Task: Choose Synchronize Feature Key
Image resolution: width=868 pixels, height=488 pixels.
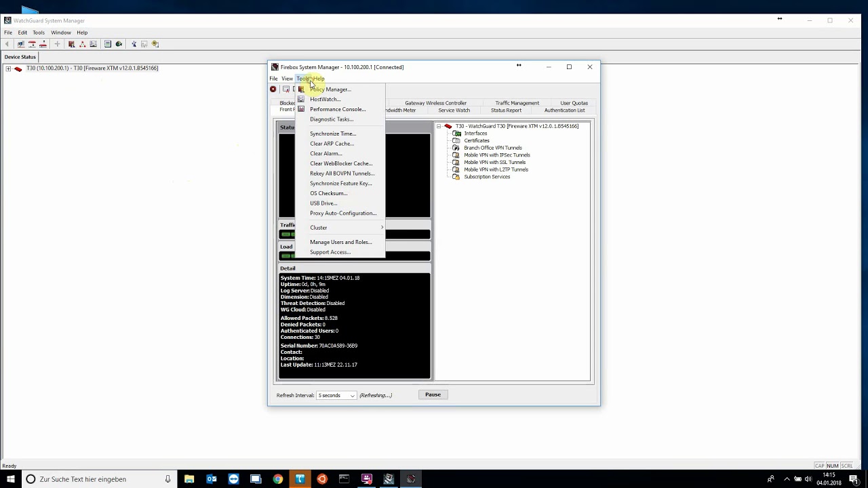Action: click(x=341, y=183)
